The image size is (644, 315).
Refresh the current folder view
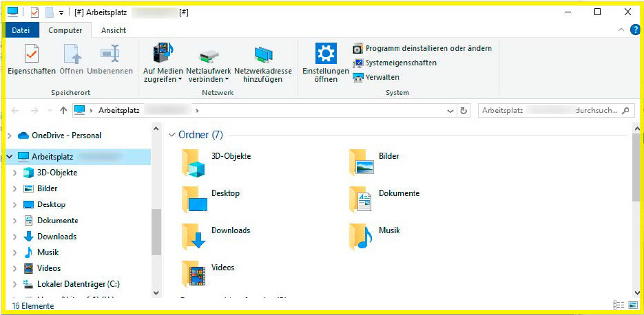(464, 111)
